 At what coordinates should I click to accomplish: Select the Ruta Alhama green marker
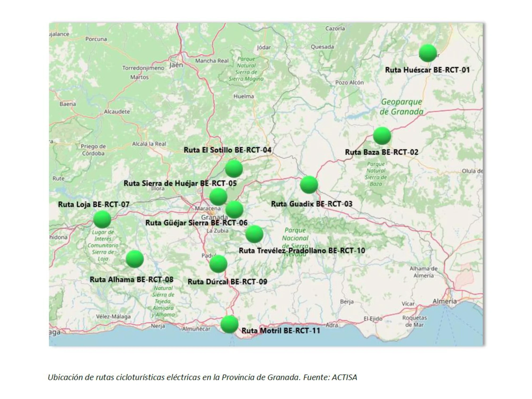coord(135,259)
